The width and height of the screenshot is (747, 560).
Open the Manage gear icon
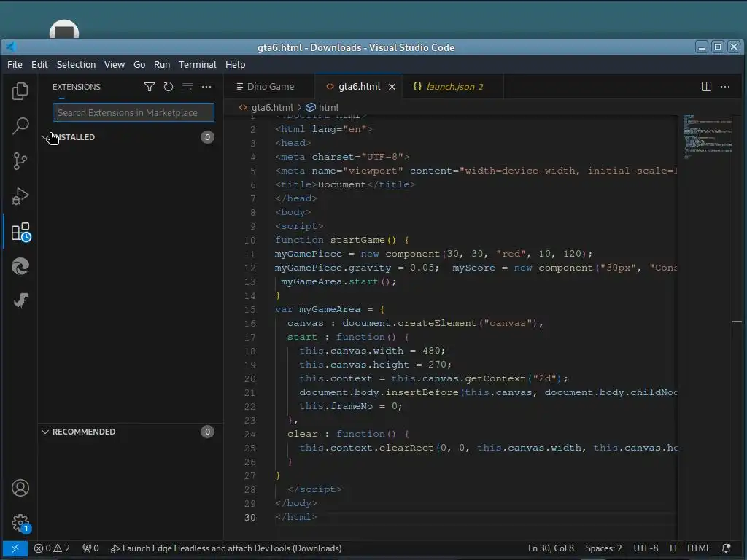point(20,524)
